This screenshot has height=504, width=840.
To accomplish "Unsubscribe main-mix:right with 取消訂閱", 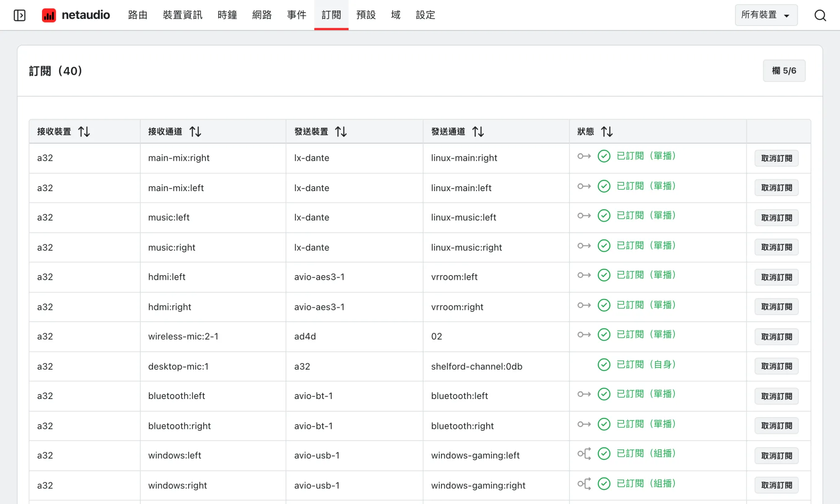I will (x=777, y=158).
